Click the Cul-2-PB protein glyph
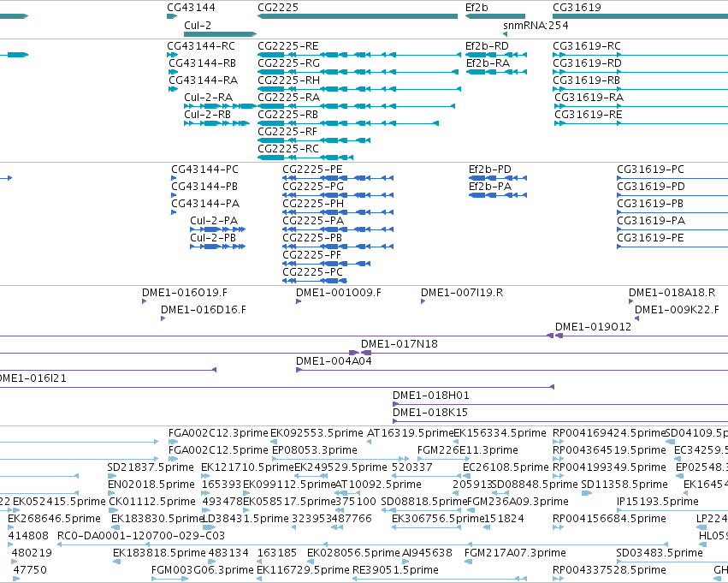Image resolution: width=728 pixels, height=583 pixels. (x=218, y=247)
